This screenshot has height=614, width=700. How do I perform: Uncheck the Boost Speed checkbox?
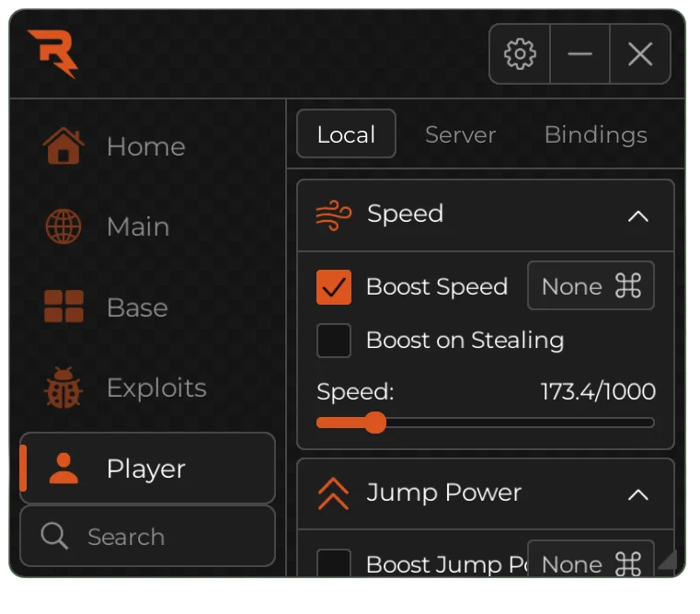coord(334,287)
